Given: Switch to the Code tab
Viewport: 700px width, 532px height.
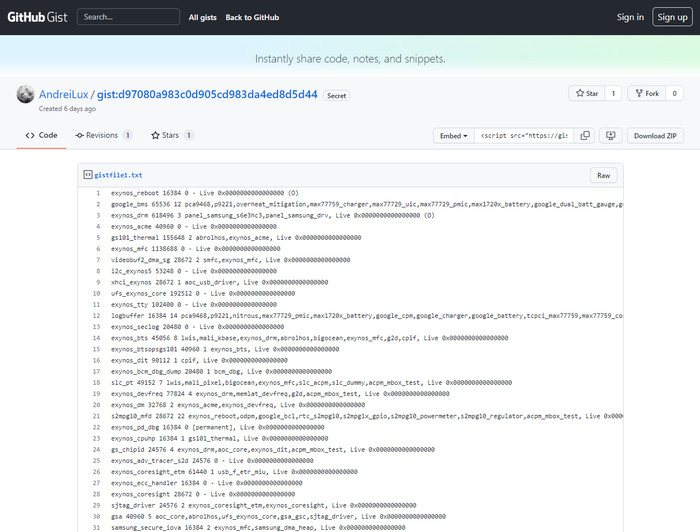Looking at the screenshot, I should point(42,135).
